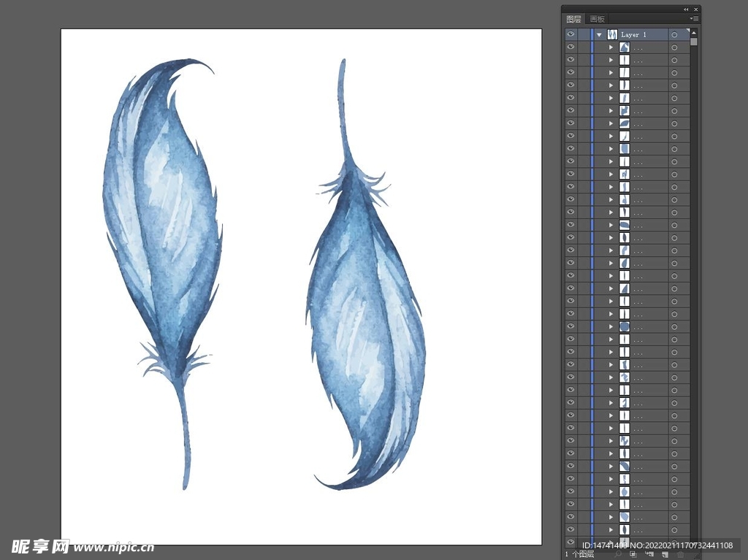Select the first sublayer's thumbnail under Layer 1
The height and width of the screenshot is (560, 748).
click(624, 47)
